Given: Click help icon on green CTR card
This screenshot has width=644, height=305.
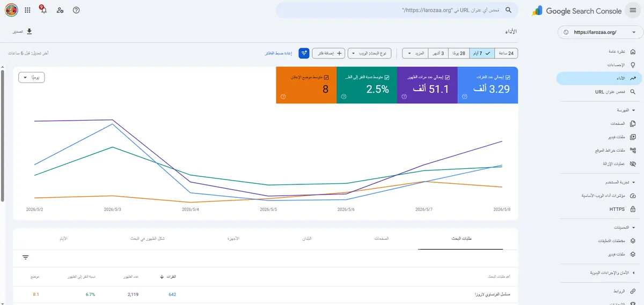Looking at the screenshot, I should coord(343,97).
